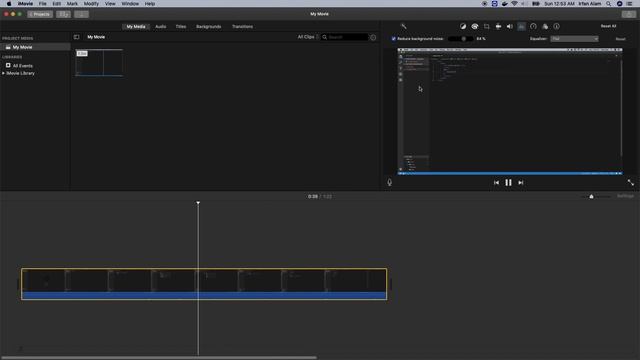Viewport: 640px width, 360px height.
Task: Open the color correction palette tool
Action: pos(475,27)
